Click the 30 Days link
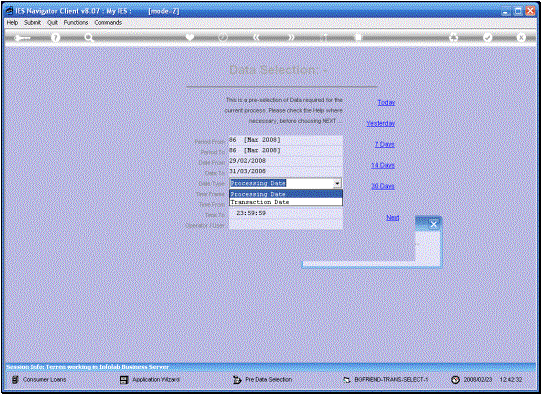 coord(383,186)
